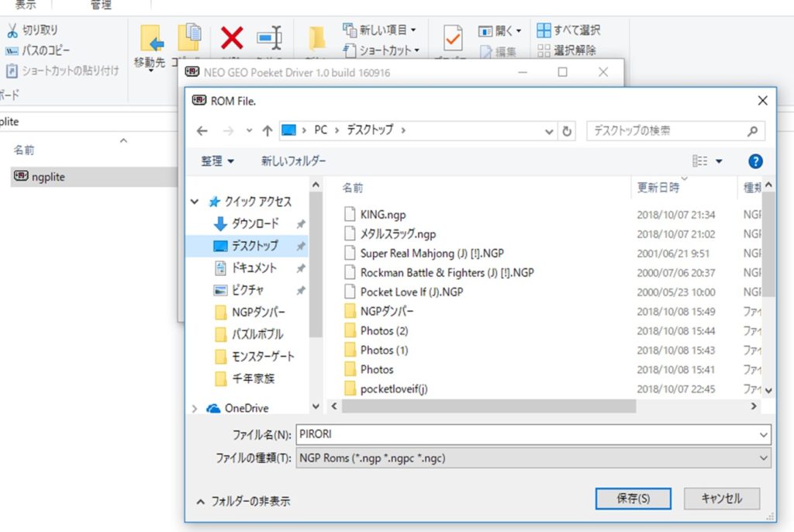Viewport: 794px width, 532px height.
Task: Click the red X Delete icon in ribbon
Action: pyautogui.click(x=232, y=37)
